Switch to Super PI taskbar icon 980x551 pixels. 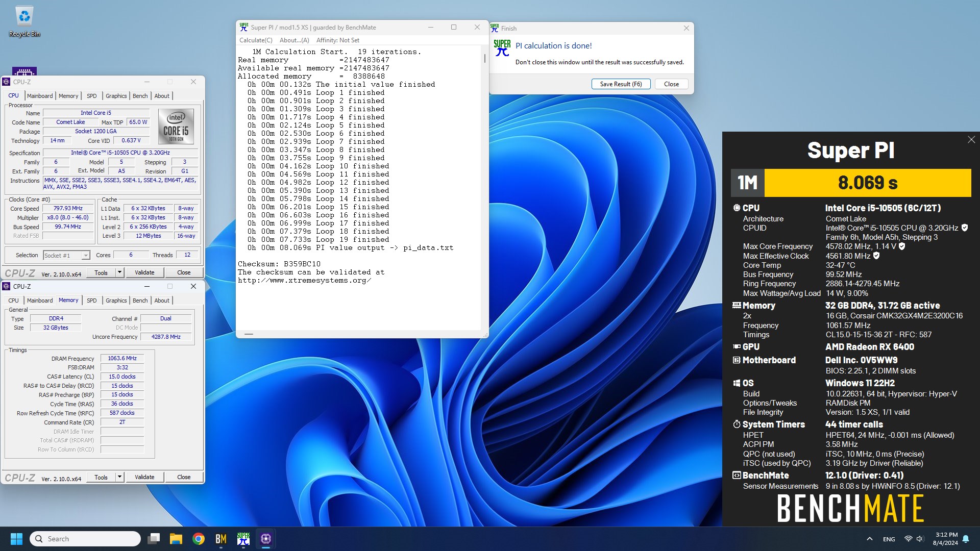(x=243, y=539)
